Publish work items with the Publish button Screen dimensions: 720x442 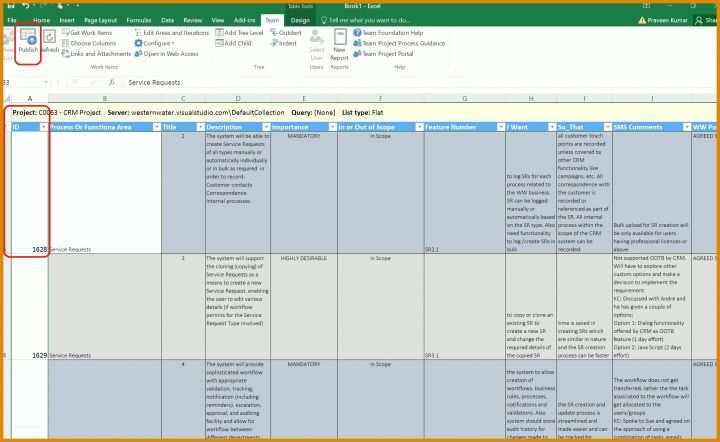28,41
